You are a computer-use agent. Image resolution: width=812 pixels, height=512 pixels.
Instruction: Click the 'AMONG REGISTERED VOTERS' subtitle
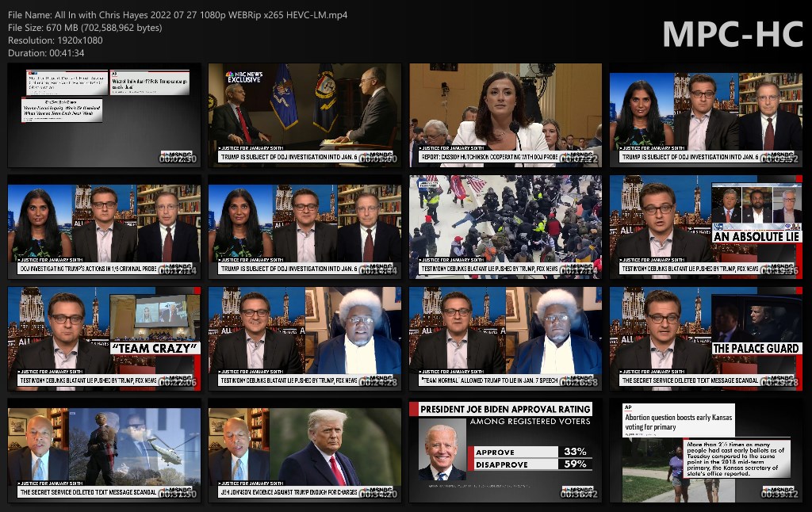tap(530, 422)
